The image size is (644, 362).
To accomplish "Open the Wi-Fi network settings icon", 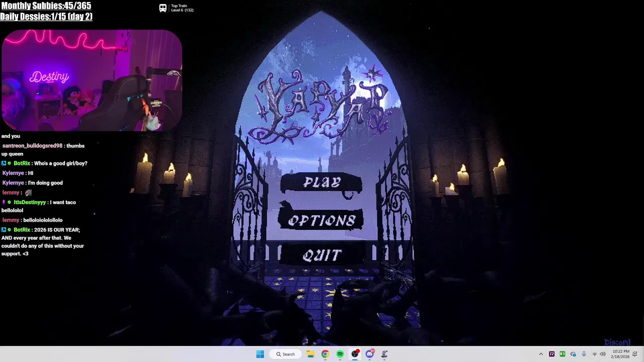I will [594, 354].
